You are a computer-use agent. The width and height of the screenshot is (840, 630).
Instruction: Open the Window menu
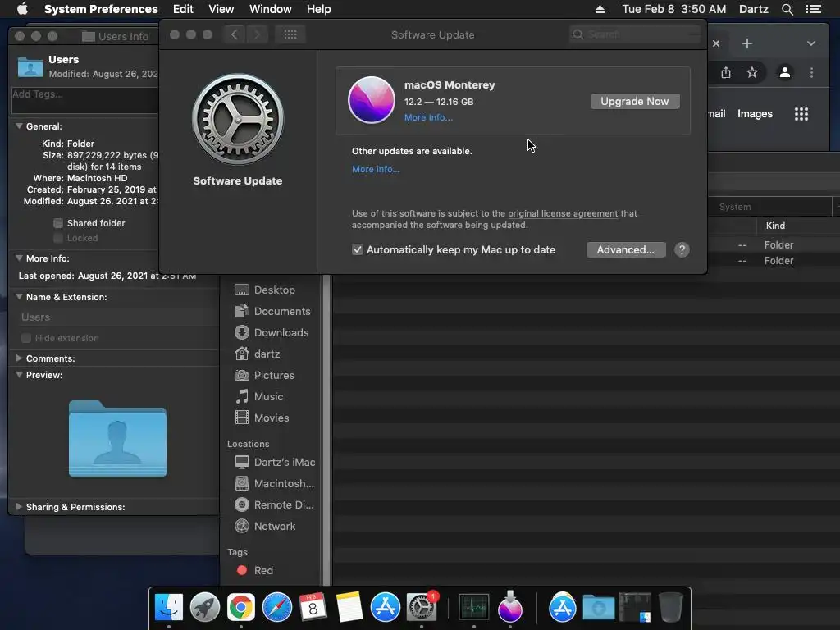pos(271,9)
